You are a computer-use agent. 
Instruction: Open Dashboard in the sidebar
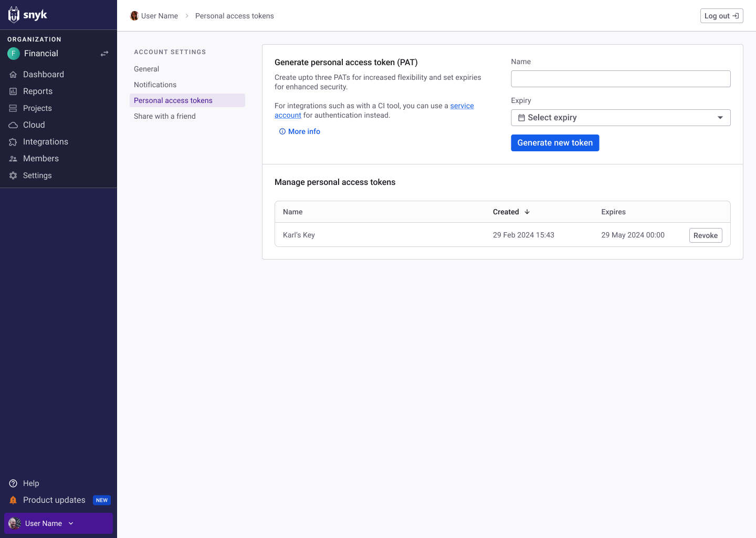(44, 75)
